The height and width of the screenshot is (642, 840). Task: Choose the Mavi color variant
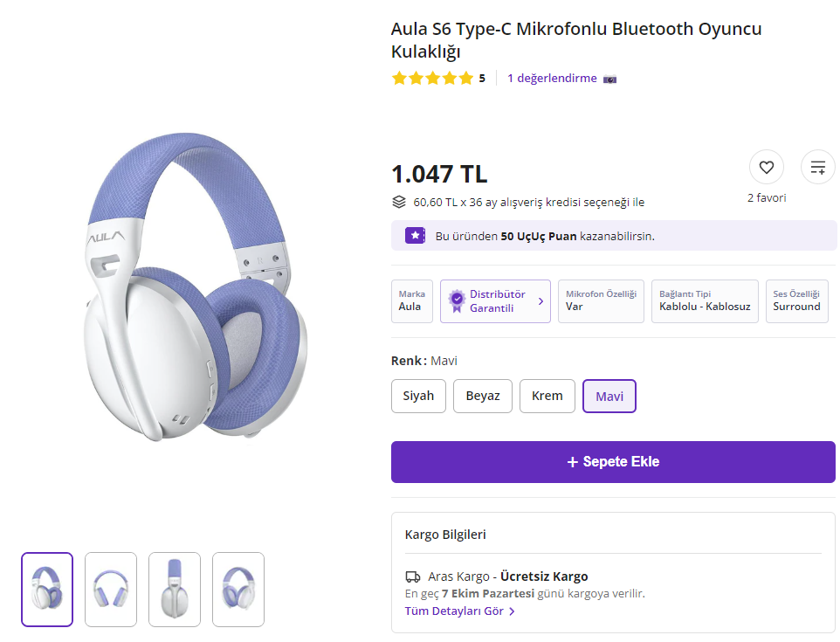click(609, 396)
